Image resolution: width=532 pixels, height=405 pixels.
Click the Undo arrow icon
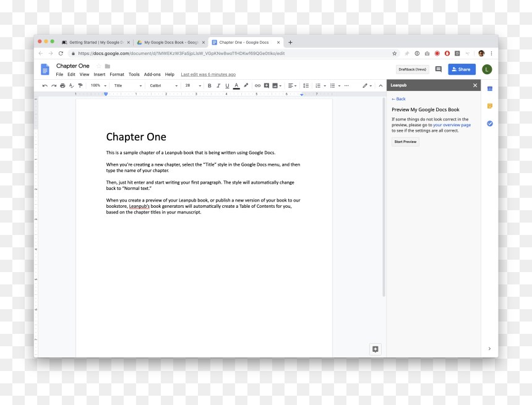[x=45, y=86]
